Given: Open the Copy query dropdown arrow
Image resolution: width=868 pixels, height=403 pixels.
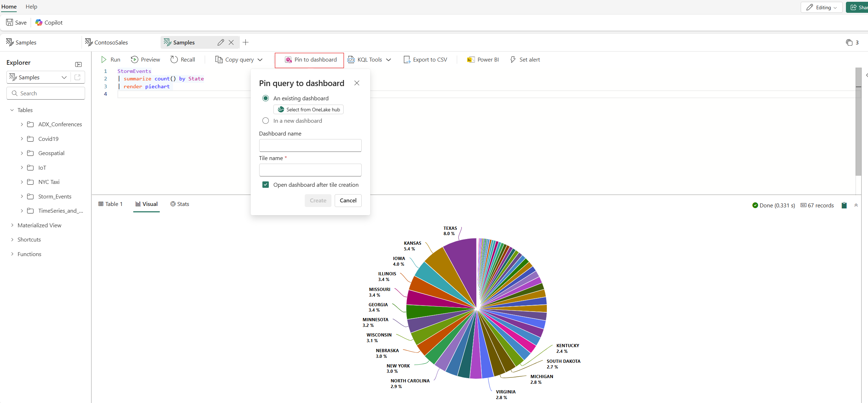Looking at the screenshot, I should 260,59.
